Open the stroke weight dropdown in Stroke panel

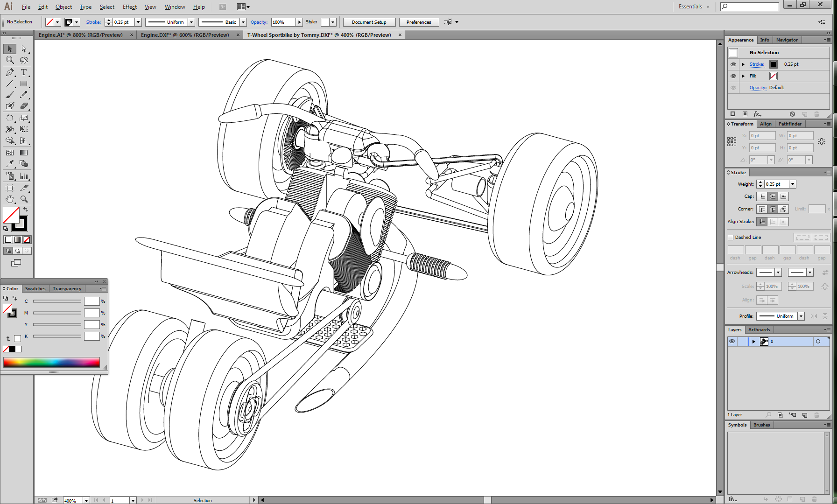point(793,184)
